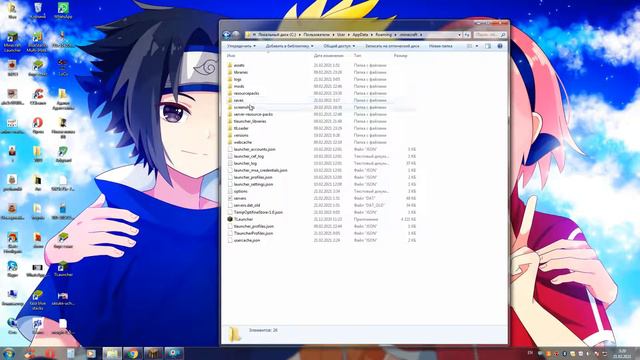This screenshot has height=360, width=640.
Task: Click the Explorer Back navigation button
Action: click(227, 35)
